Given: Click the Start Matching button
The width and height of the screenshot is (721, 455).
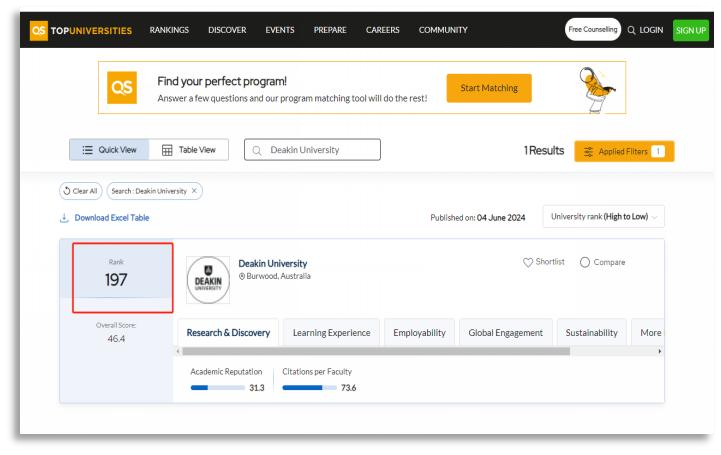Looking at the screenshot, I should pyautogui.click(x=489, y=88).
